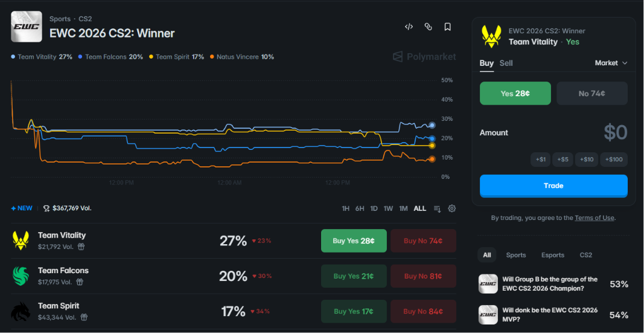The image size is (644, 333).
Task: Click the trophy icon next to volume
Action: click(x=46, y=209)
